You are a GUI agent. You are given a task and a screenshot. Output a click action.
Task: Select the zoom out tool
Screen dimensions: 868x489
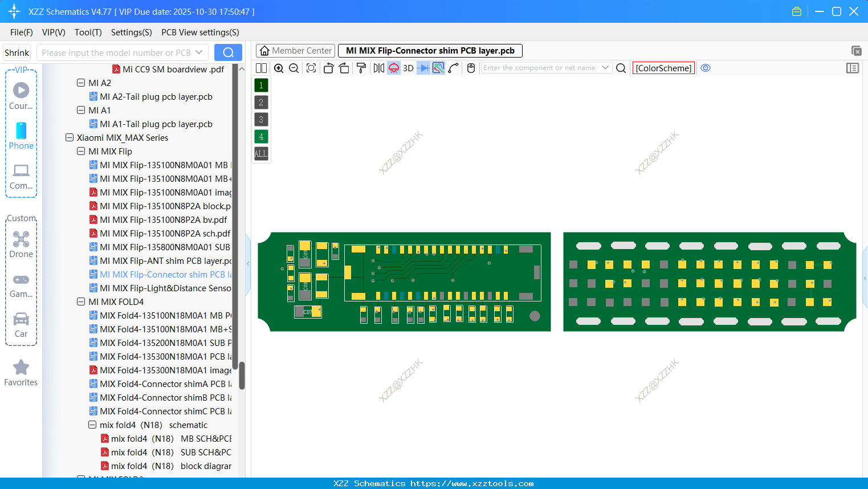[x=293, y=68]
